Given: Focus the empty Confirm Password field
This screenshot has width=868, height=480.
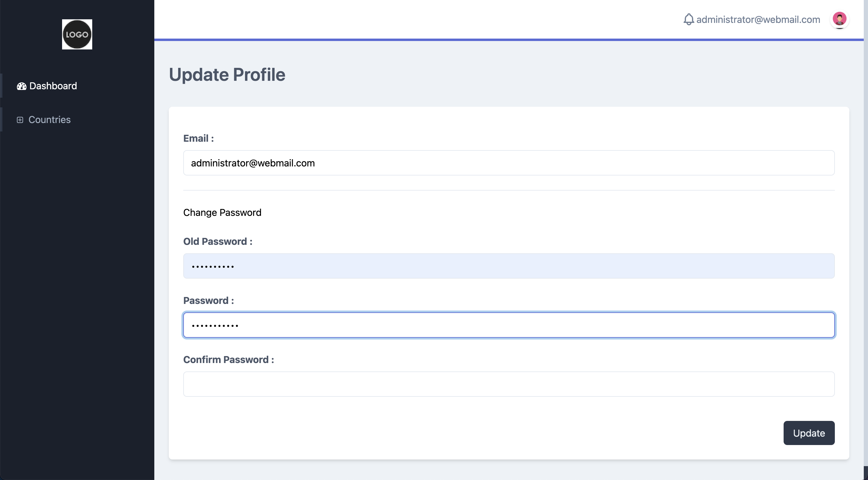Looking at the screenshot, I should pos(508,384).
